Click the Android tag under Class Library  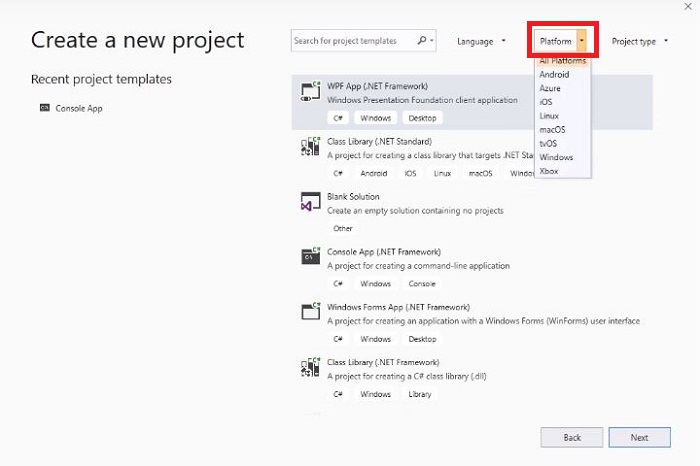tap(374, 173)
